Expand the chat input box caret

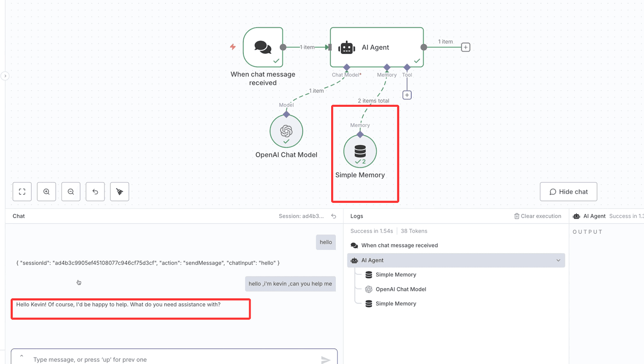coord(21,356)
